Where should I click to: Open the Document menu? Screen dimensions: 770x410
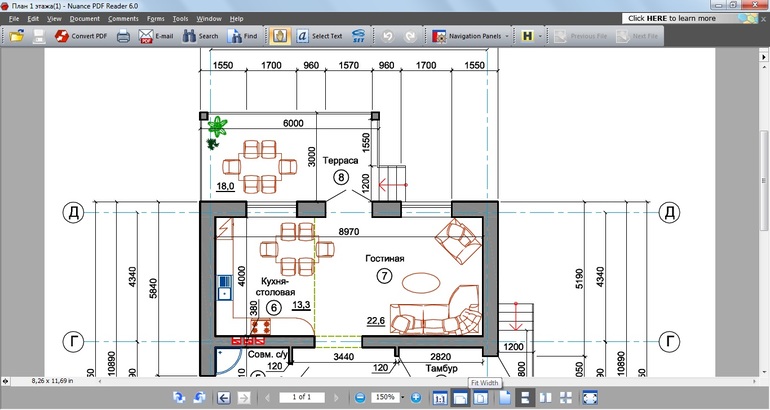point(84,18)
